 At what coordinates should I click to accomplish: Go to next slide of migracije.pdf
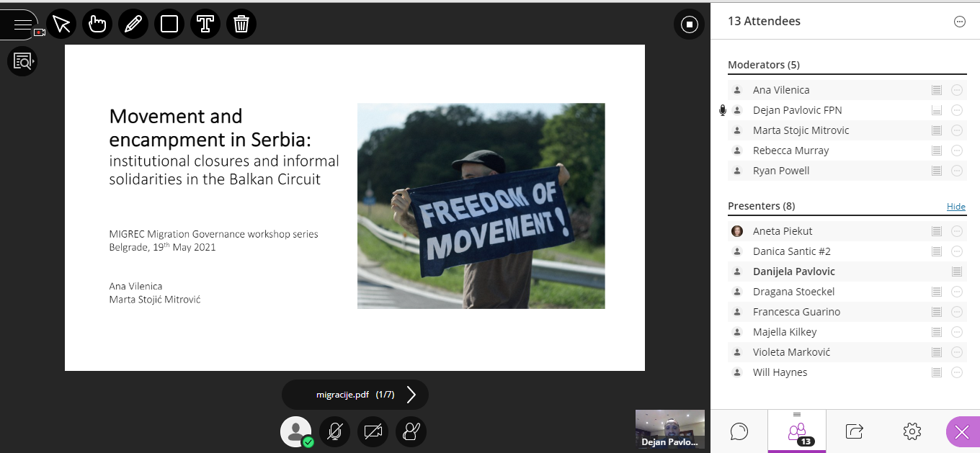point(411,395)
